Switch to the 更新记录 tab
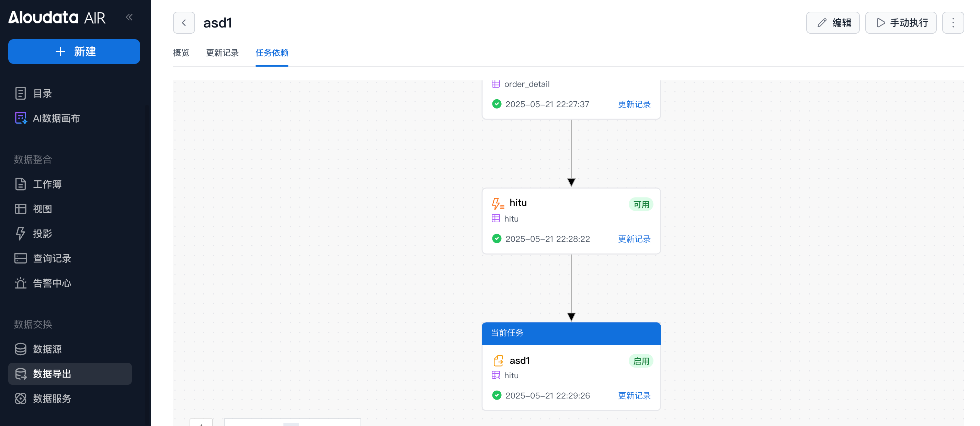This screenshot has width=980, height=426. (222, 53)
